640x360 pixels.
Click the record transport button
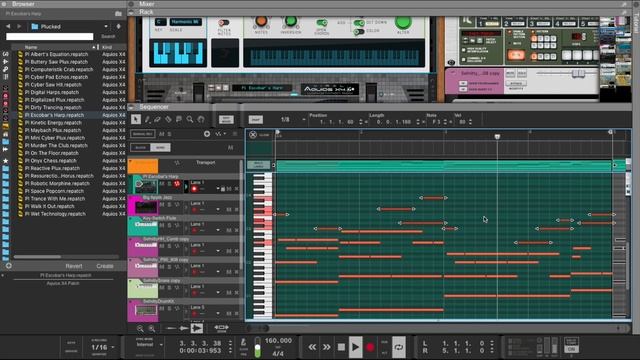point(370,347)
